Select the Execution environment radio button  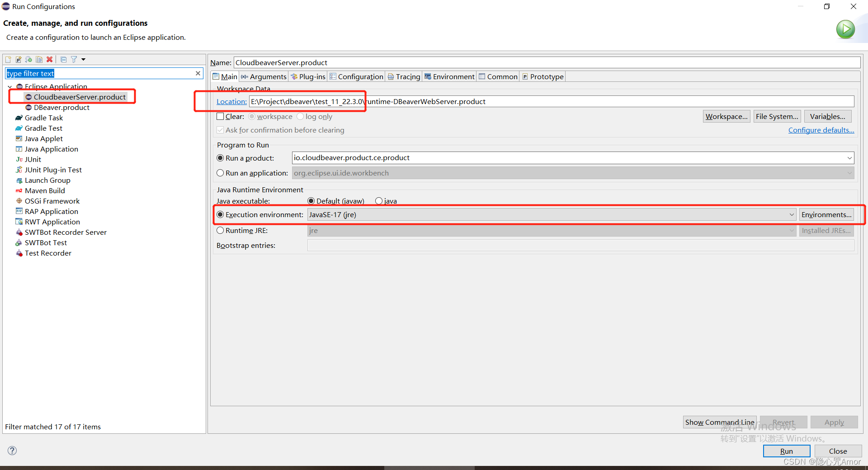[x=220, y=214]
